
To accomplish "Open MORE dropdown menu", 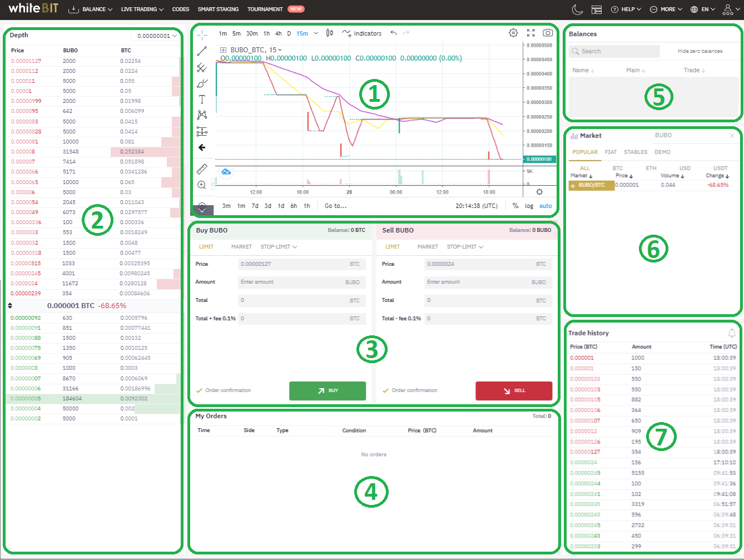I will tap(666, 9).
